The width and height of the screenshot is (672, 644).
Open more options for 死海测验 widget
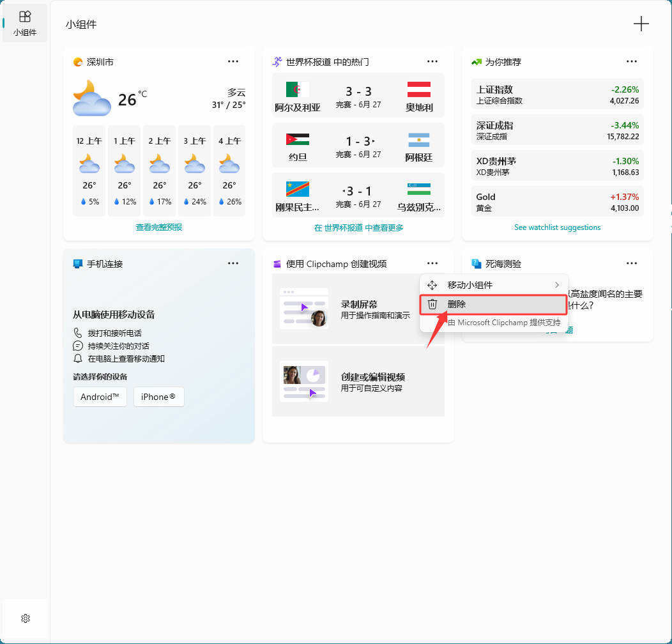pos(632,263)
